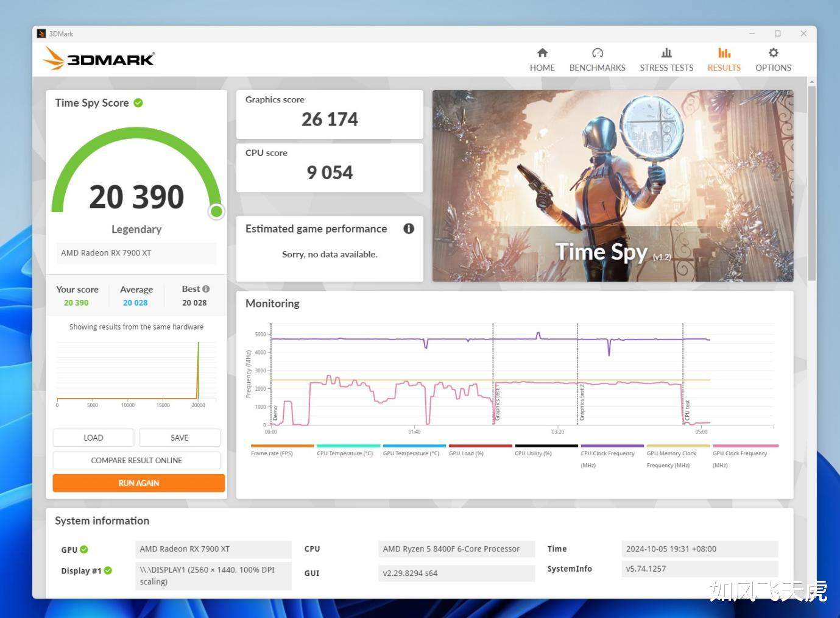Click the info icon next to Best
Image resolution: width=840 pixels, height=618 pixels.
coord(206,289)
